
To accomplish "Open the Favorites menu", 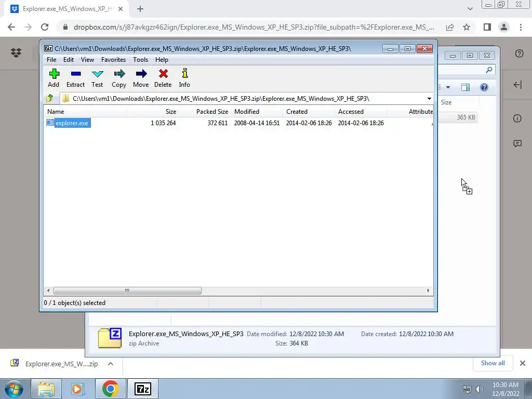I will (113, 60).
